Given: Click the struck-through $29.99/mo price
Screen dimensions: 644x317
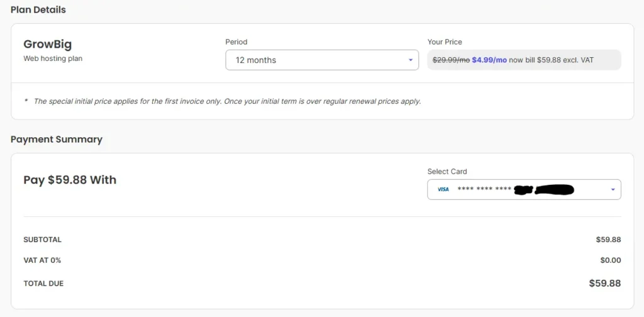Looking at the screenshot, I should [x=451, y=60].
